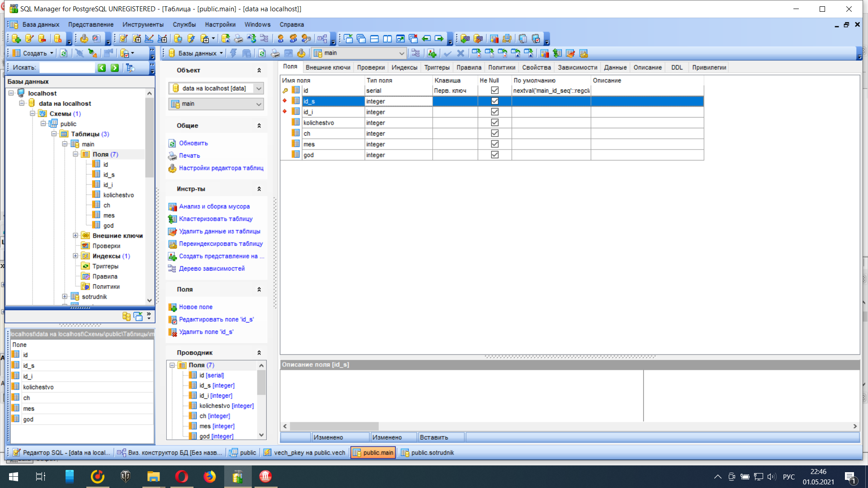This screenshot has height=488, width=868.
Task: Switch to the Данные tab
Action: pyautogui.click(x=615, y=67)
